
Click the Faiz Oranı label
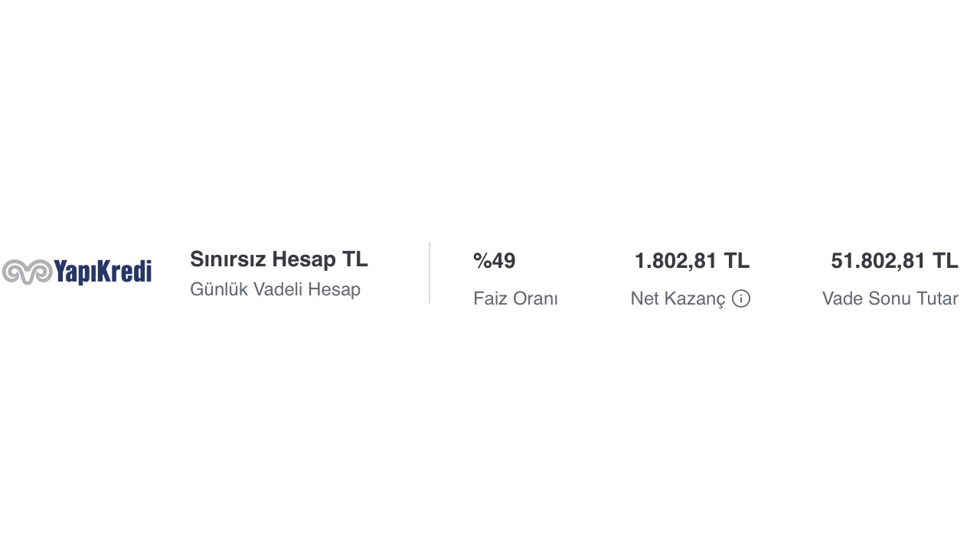tap(515, 298)
